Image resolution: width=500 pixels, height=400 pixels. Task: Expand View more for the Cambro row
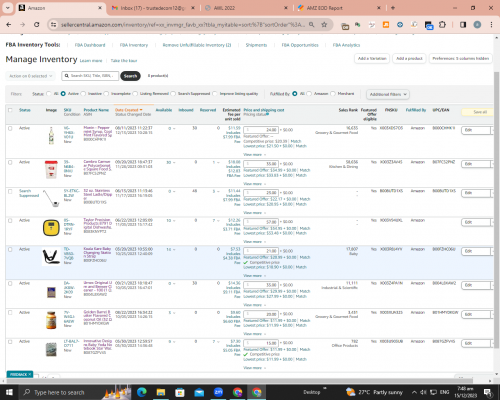254,184
